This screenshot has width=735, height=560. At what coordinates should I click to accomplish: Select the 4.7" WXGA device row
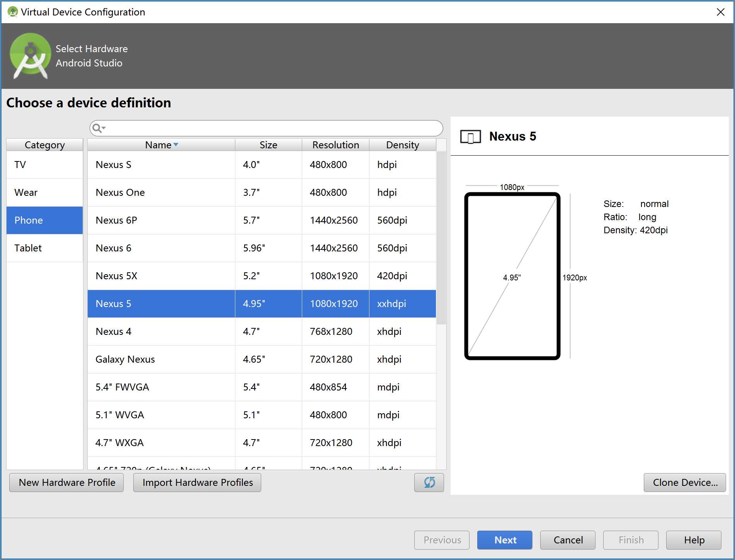click(x=262, y=443)
